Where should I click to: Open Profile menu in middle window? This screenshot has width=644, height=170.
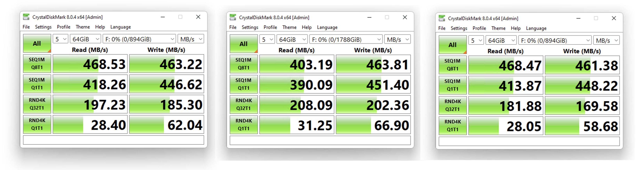270,27
